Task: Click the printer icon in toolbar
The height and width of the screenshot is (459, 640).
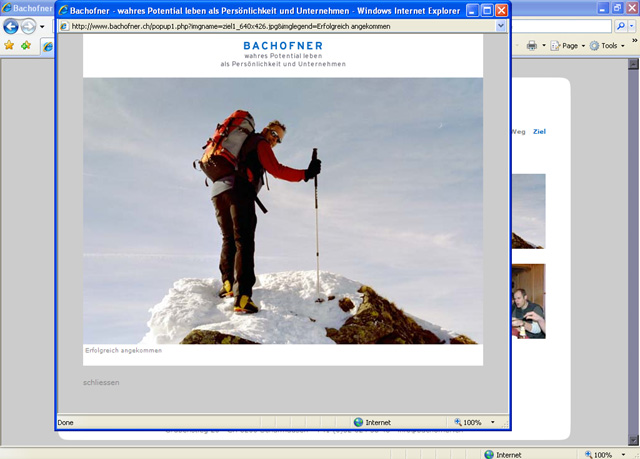Action: tap(532, 46)
